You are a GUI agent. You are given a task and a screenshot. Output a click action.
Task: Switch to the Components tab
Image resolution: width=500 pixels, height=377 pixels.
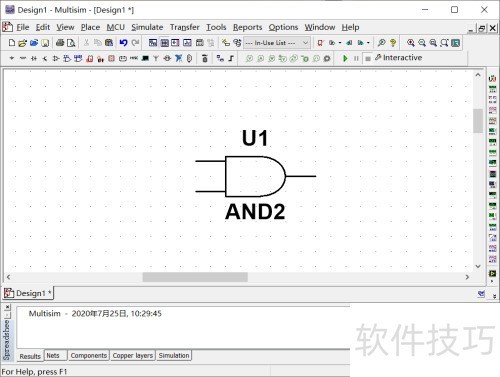coord(89,355)
